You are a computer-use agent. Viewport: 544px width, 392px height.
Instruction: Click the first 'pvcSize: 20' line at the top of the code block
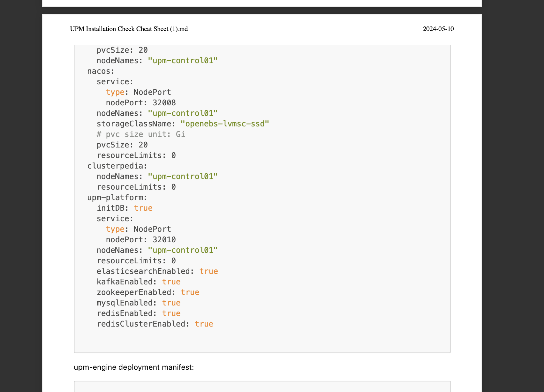point(122,50)
